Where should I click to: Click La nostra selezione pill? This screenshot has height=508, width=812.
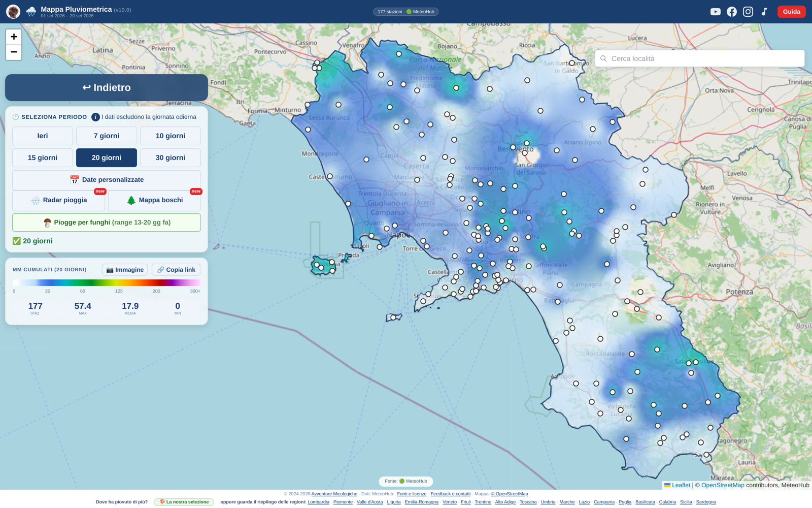[184, 502]
